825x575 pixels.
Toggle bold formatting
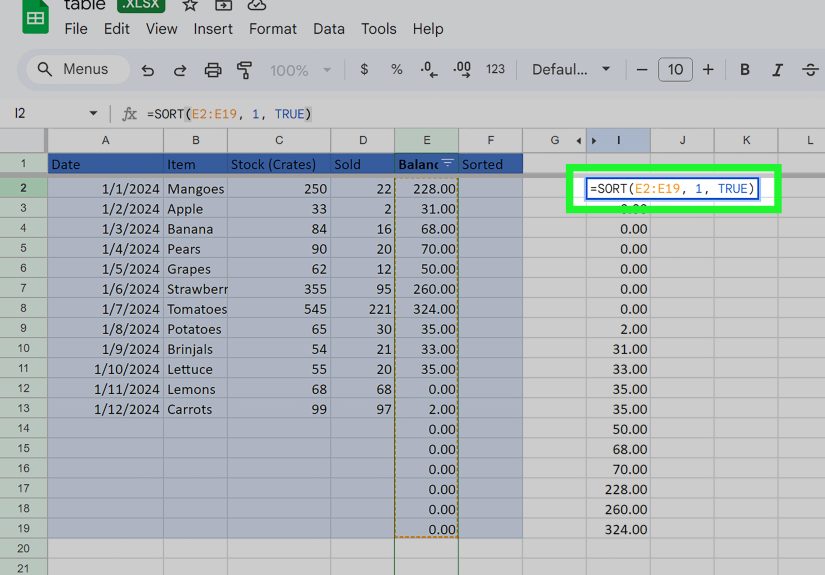[744, 69]
